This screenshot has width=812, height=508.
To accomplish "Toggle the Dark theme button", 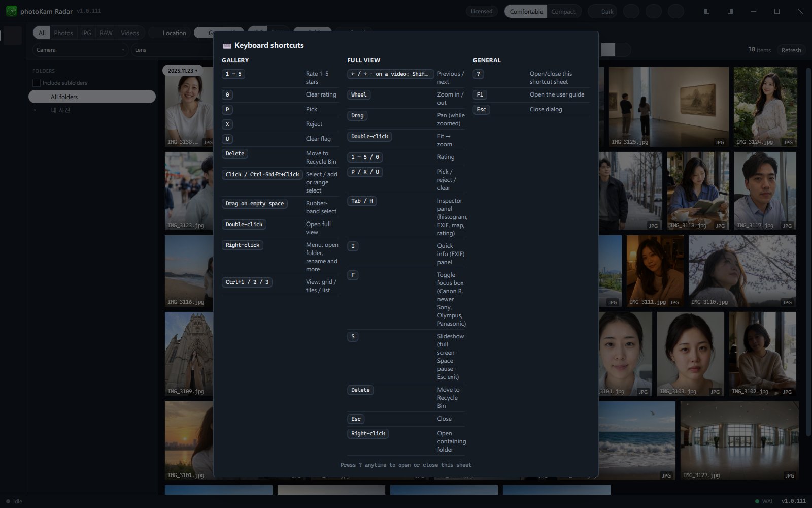I will click(602, 11).
